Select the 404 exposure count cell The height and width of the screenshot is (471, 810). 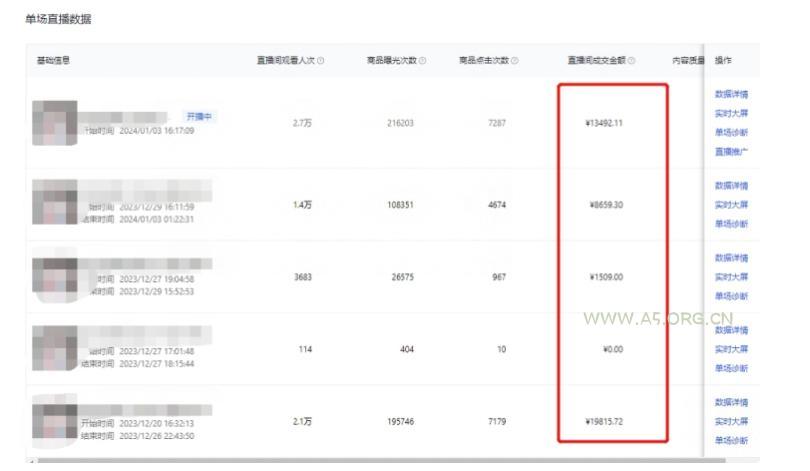(x=407, y=349)
